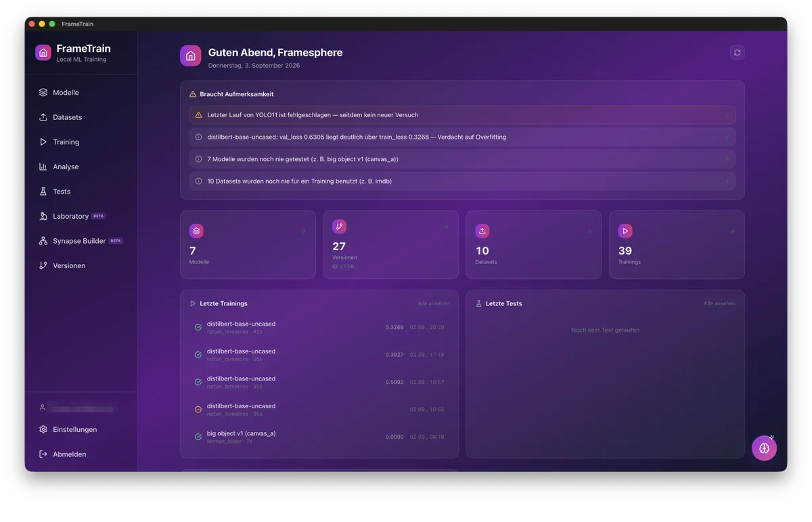
Task: Click the upload icon on the Datasets card
Action: coord(482,231)
